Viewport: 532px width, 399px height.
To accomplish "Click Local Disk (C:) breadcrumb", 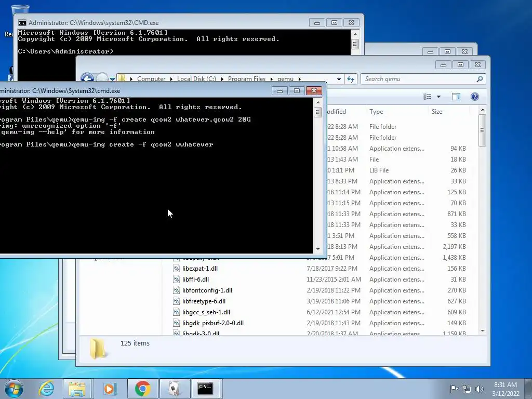I will pos(196,79).
